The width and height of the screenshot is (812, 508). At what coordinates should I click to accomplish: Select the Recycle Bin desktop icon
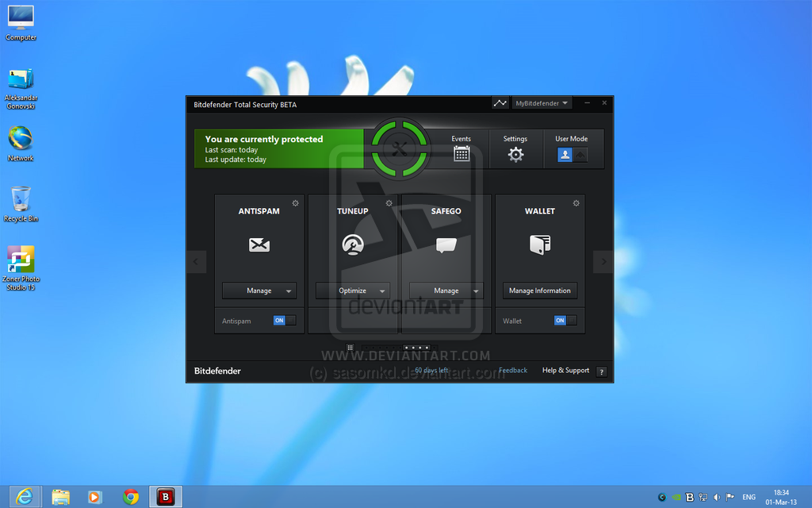tap(21, 204)
